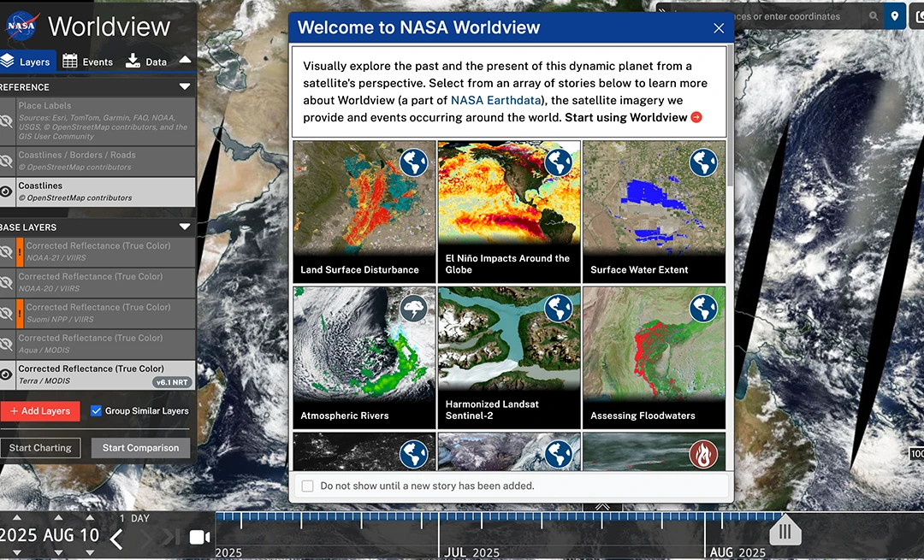The height and width of the screenshot is (560, 924).
Task: Click the Add Layers button
Action: click(40, 411)
